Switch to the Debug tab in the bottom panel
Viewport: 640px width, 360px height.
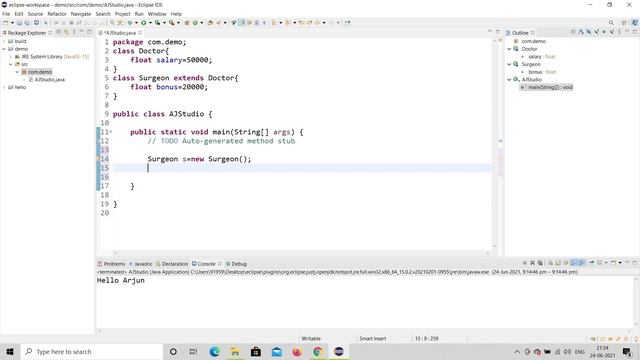(x=236, y=264)
